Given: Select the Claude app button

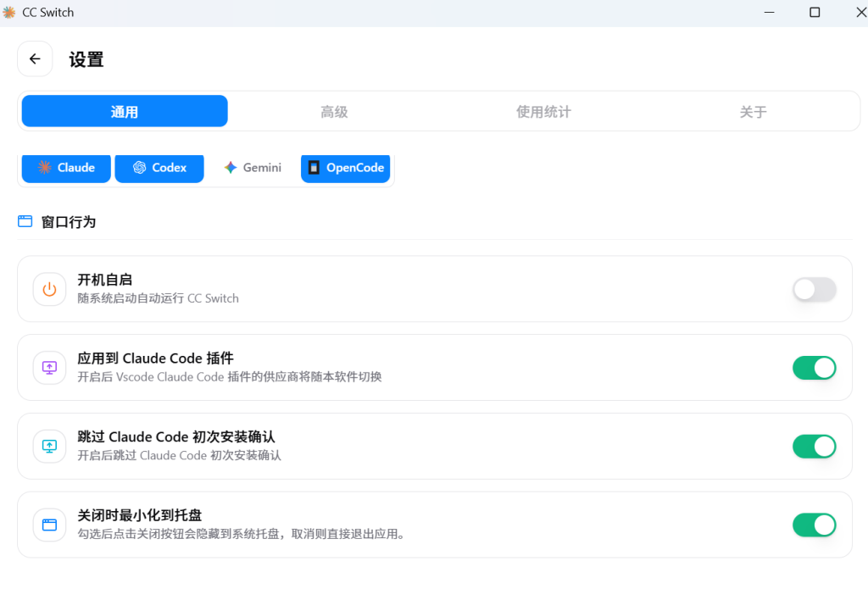Looking at the screenshot, I should pyautogui.click(x=66, y=168).
